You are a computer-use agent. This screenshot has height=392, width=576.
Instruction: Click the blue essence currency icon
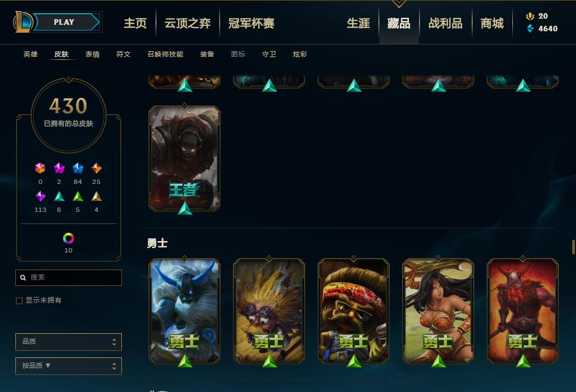point(530,29)
